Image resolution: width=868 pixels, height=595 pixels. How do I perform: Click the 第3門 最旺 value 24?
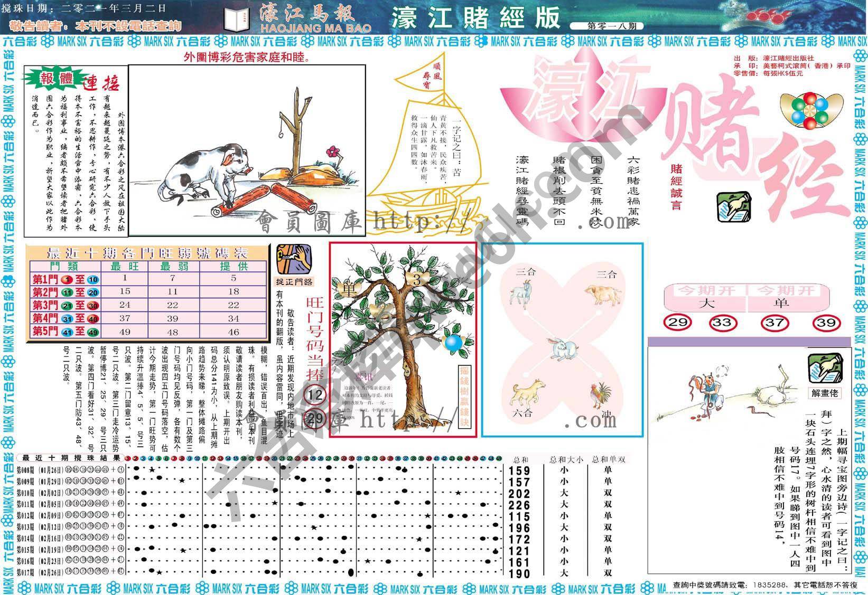click(x=125, y=305)
